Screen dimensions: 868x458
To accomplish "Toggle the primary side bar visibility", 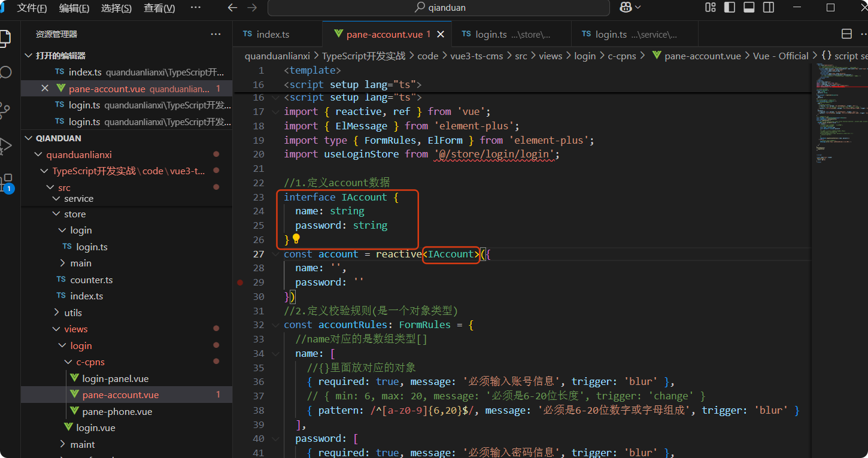I will point(730,7).
